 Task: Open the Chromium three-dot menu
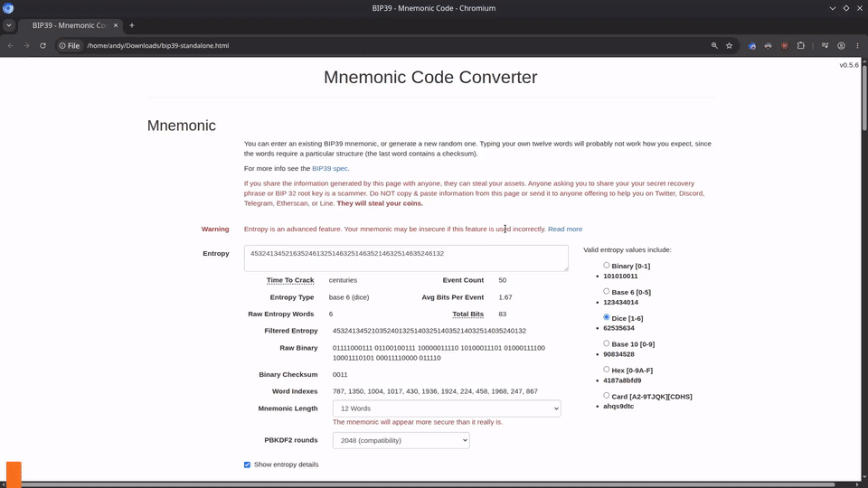click(x=857, y=46)
